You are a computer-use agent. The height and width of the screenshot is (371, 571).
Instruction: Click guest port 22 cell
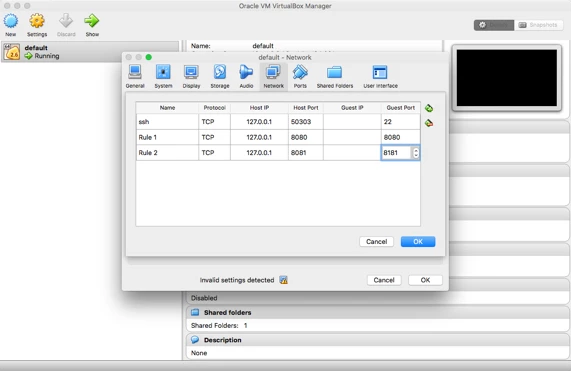pos(401,122)
